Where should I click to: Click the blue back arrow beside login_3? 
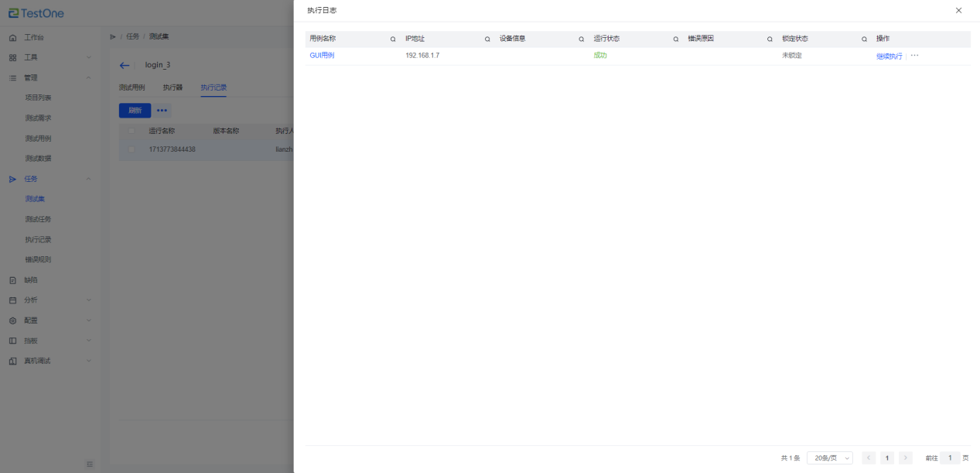125,65
